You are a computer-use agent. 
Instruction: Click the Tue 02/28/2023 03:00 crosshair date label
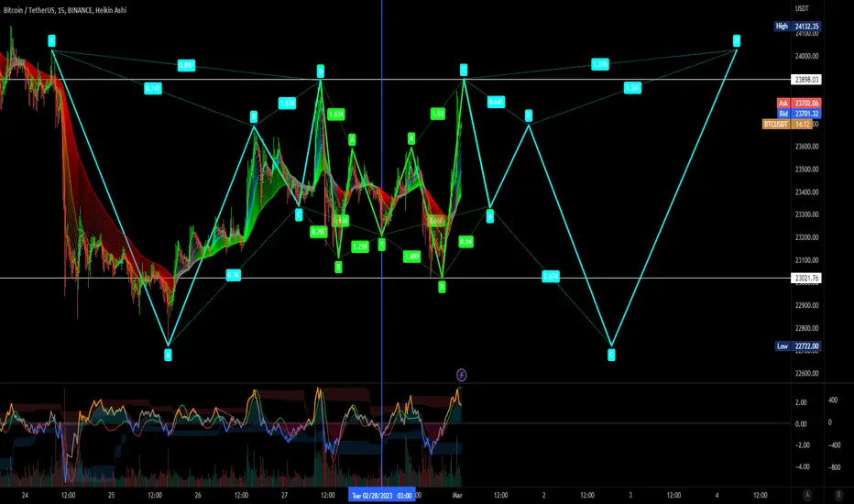tap(382, 495)
